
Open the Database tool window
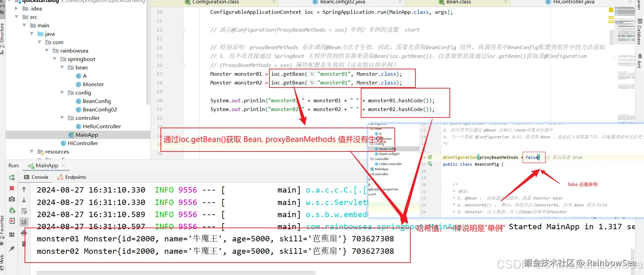pos(639,32)
